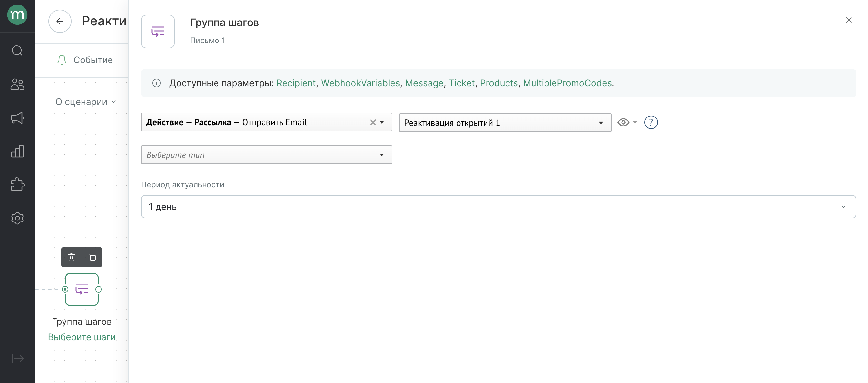The width and height of the screenshot is (868, 383).
Task: Duplicate the step group with copy icon
Action: [92, 257]
